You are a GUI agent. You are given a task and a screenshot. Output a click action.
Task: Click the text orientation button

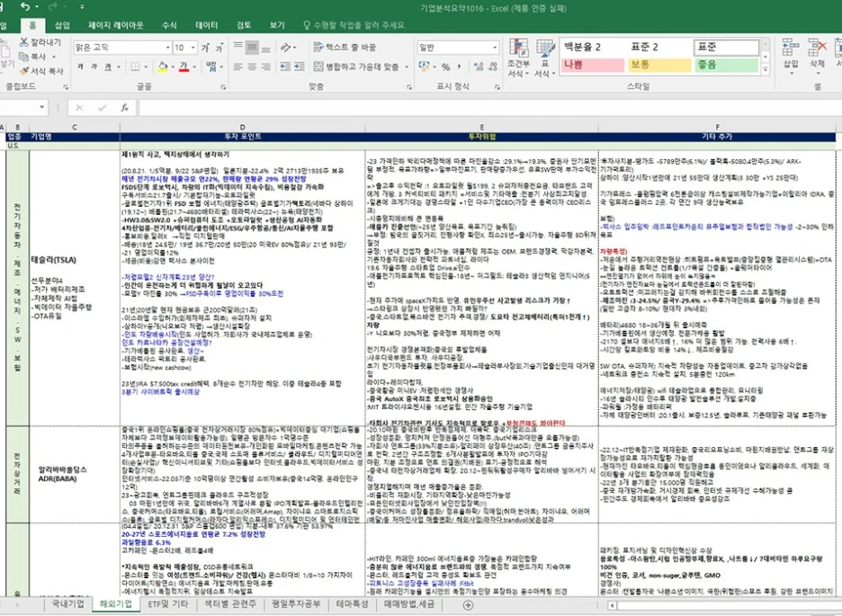coord(289,48)
